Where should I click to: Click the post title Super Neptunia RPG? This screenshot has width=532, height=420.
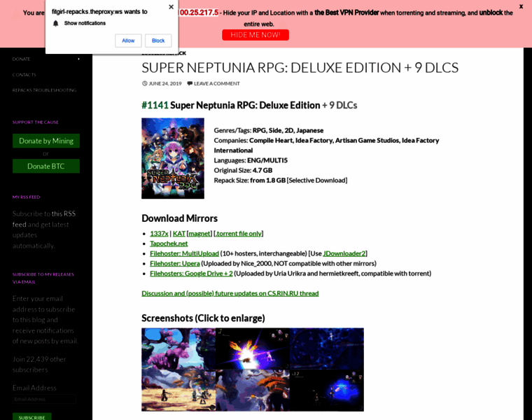pos(300,68)
